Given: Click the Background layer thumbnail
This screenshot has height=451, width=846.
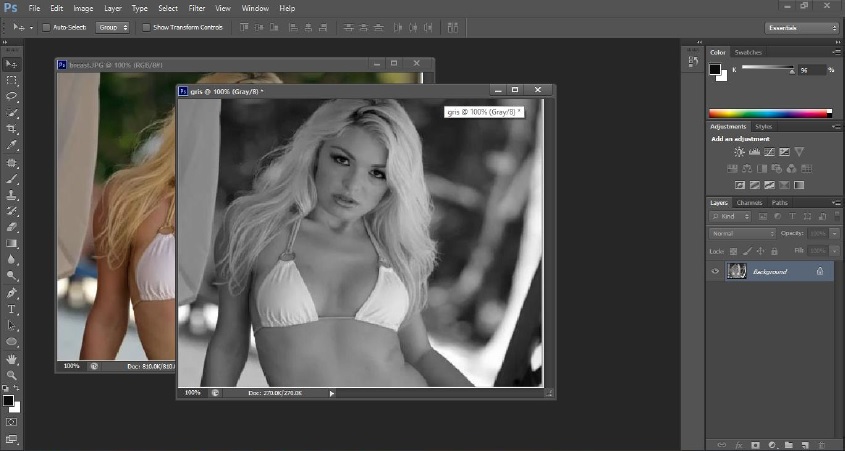Looking at the screenshot, I should (737, 271).
